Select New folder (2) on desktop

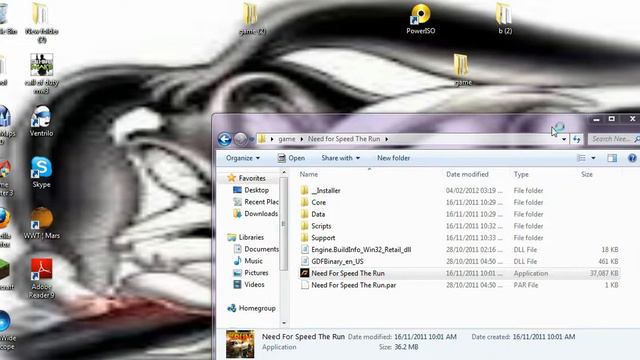[41, 23]
